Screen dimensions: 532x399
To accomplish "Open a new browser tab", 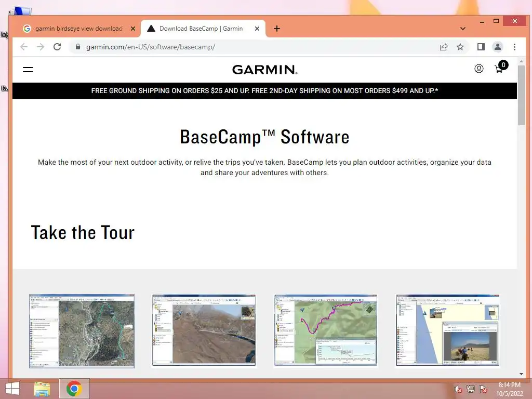I will pos(277,29).
